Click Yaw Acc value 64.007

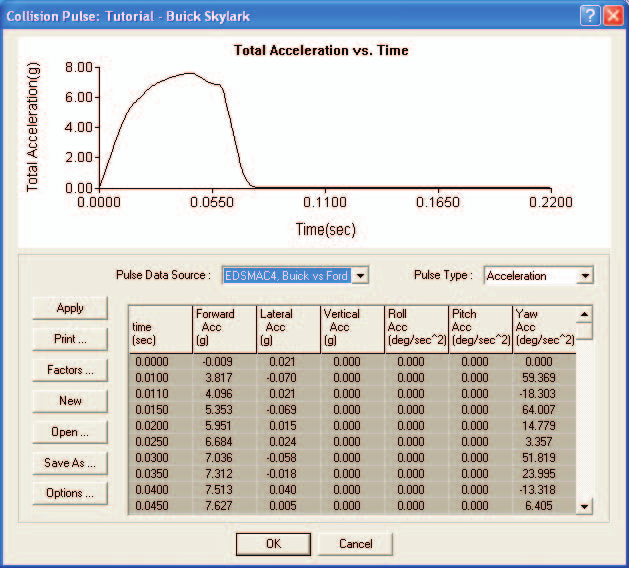(x=544, y=410)
